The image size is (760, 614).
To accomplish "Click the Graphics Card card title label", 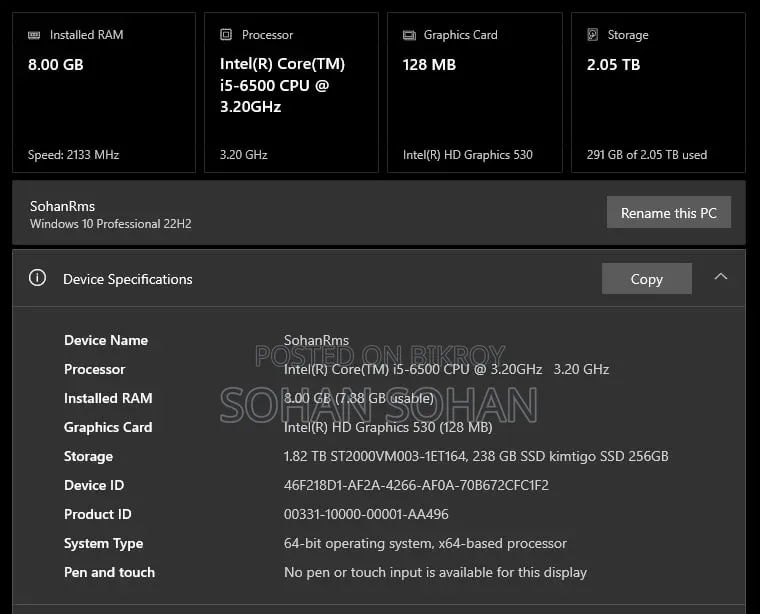I will click(x=460, y=35).
